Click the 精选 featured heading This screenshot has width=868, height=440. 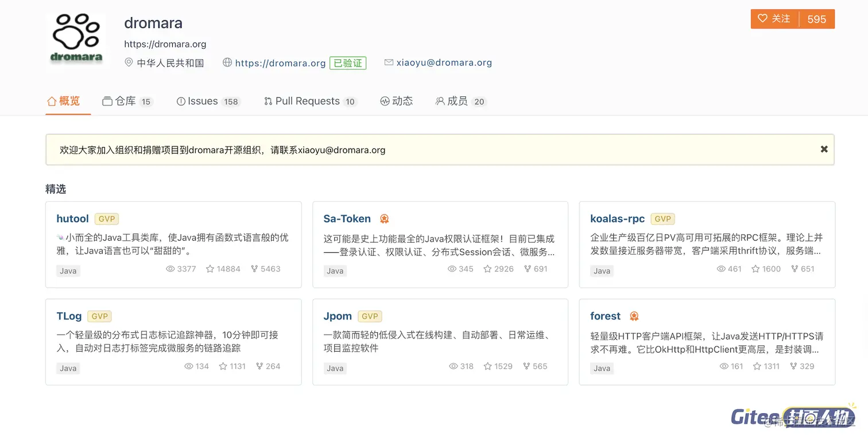[x=56, y=189]
